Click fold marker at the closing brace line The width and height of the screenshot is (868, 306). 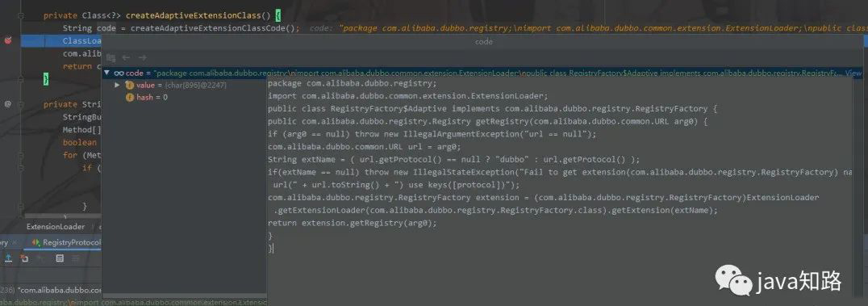pos(21,78)
